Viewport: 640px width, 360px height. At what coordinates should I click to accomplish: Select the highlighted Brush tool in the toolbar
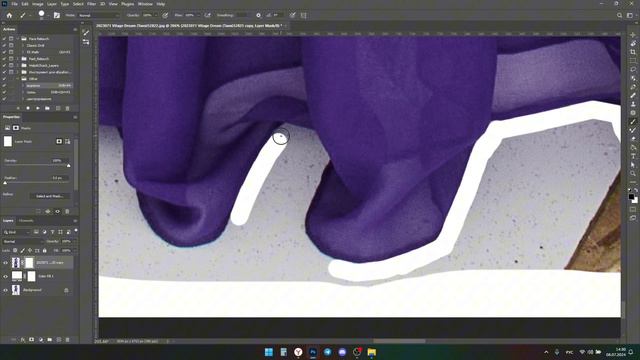click(633, 122)
